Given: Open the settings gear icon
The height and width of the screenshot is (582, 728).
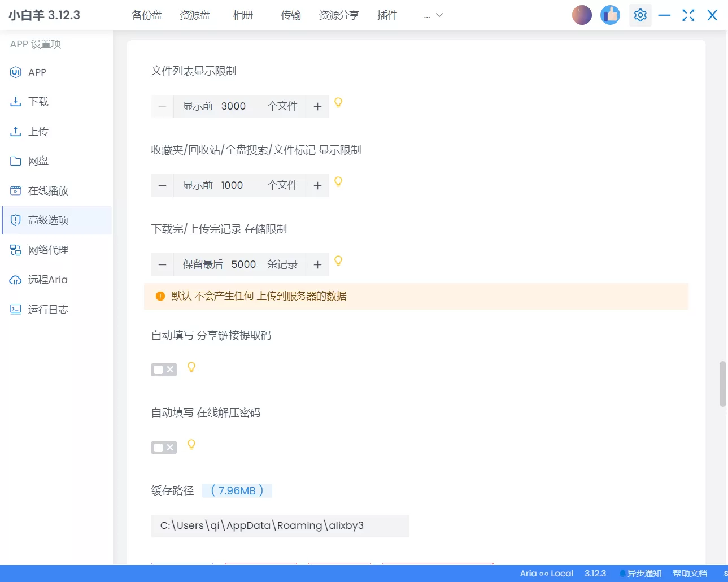Looking at the screenshot, I should pyautogui.click(x=640, y=15).
